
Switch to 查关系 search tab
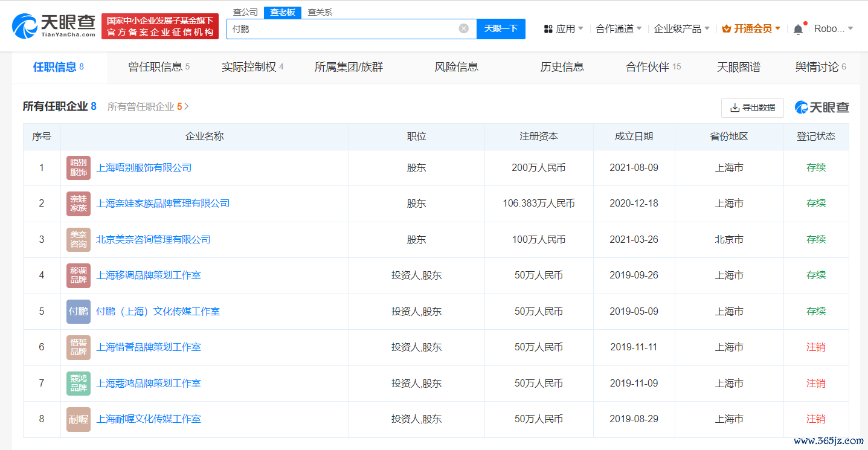[x=320, y=12]
